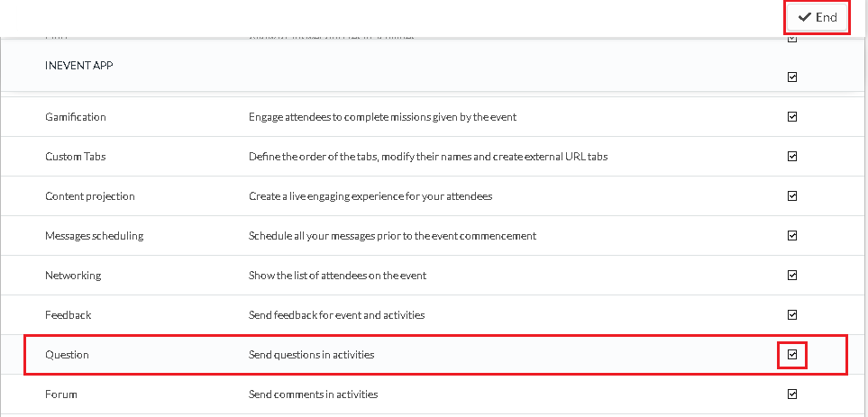868x417 pixels.
Task: Select the Custom Tabs feature name
Action: click(x=76, y=157)
